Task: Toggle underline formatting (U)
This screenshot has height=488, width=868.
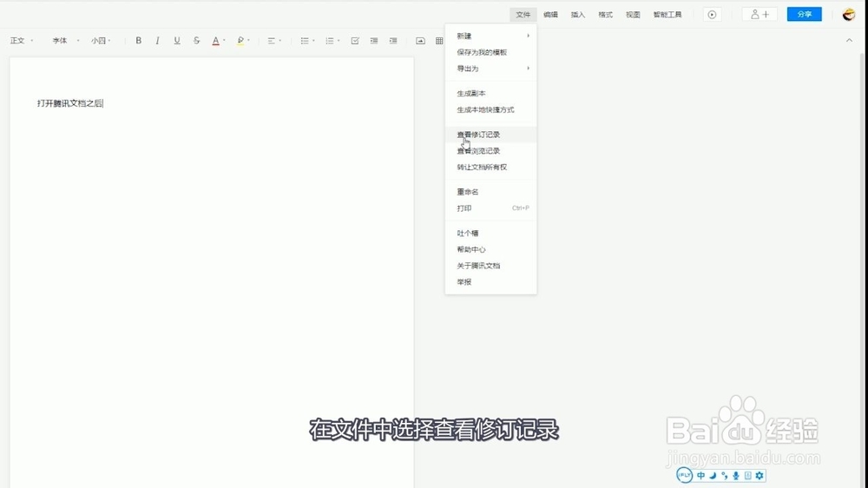Action: point(177,41)
